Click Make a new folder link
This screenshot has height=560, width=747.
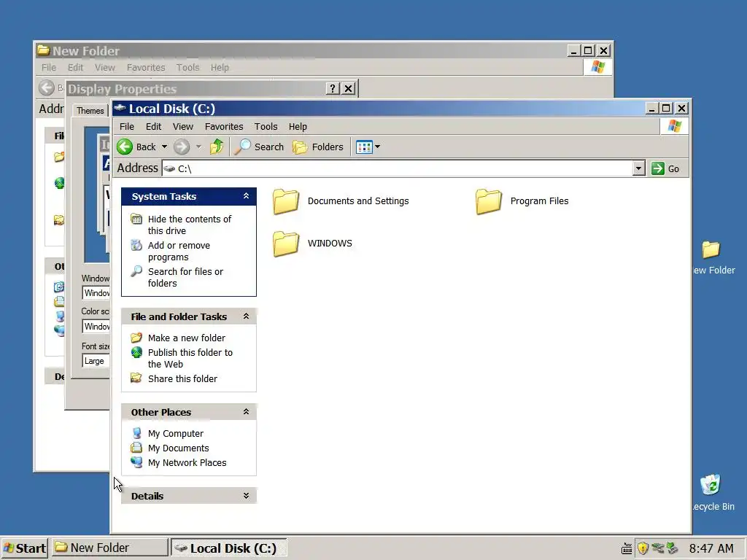click(x=187, y=338)
